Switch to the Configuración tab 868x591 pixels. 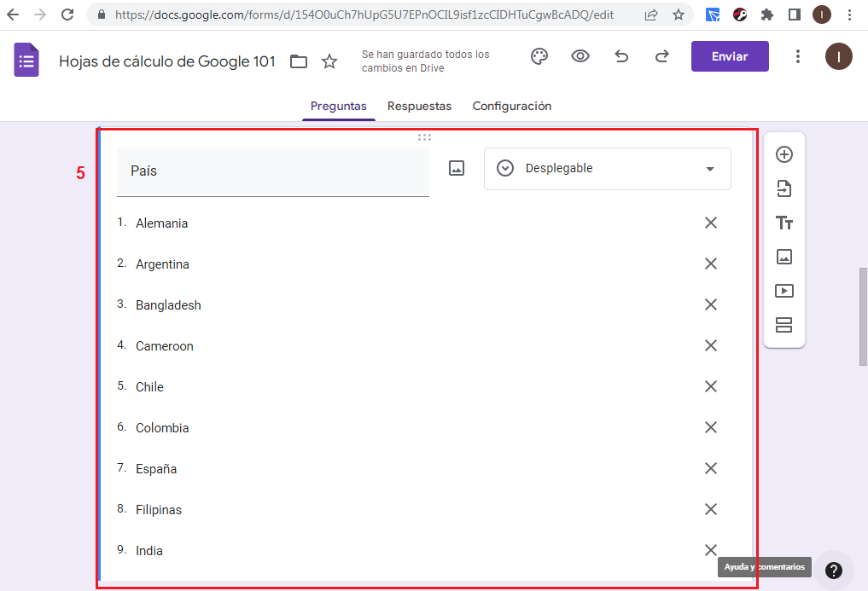click(511, 107)
